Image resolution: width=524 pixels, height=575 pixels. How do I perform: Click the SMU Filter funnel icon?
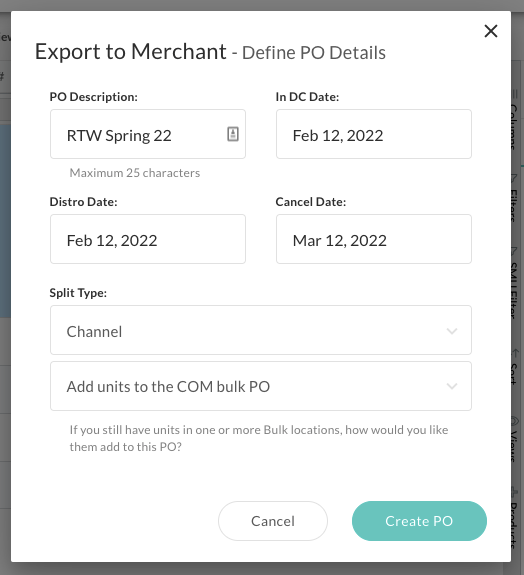(x=515, y=251)
